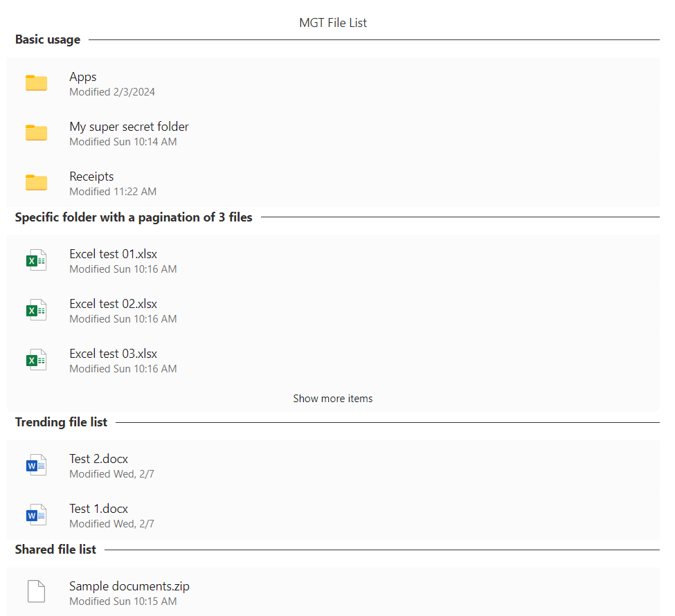This screenshot has height=616, width=675.
Task: Click the Word icon for Test 2.docx
Action: [x=36, y=465]
